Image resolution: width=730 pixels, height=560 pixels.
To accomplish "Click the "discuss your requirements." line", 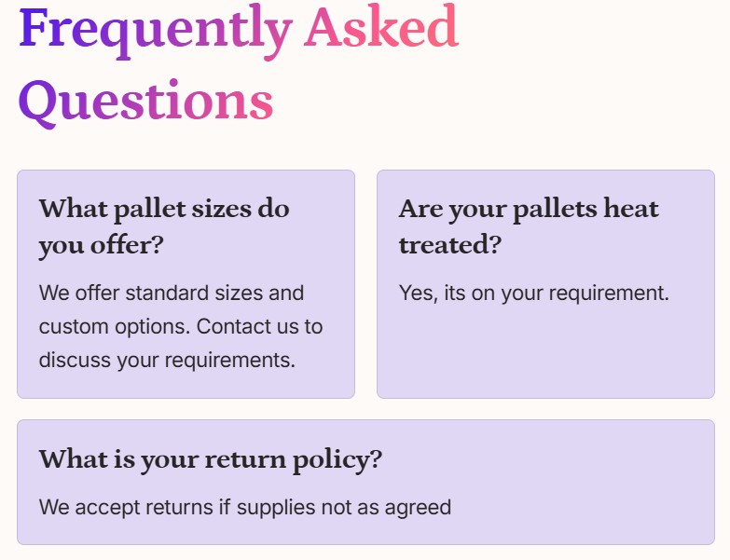I will 167,360.
